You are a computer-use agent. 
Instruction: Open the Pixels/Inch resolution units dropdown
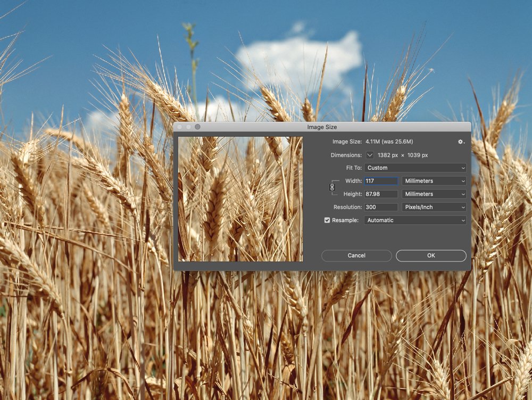434,207
